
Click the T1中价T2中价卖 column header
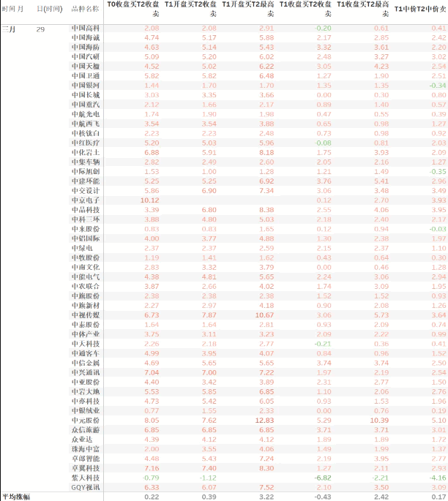[420, 9]
